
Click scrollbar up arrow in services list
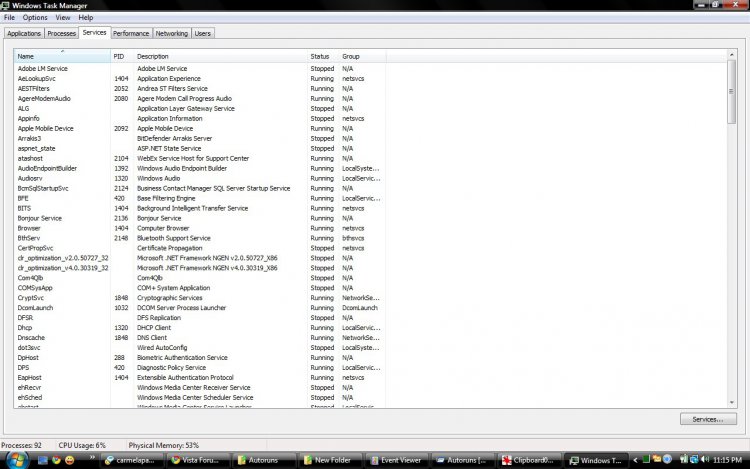tap(731, 55)
